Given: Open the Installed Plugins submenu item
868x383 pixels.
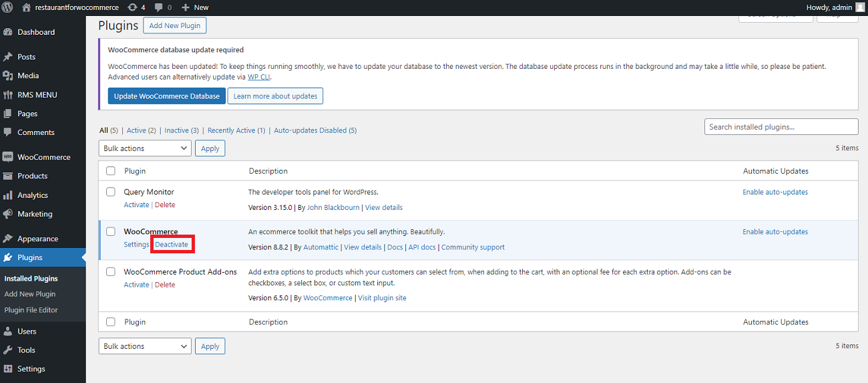Looking at the screenshot, I should point(31,279).
